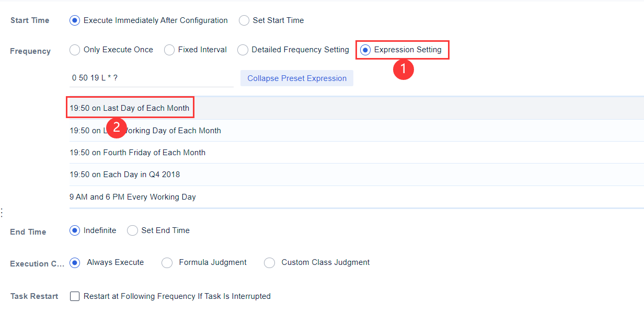644x325 pixels.
Task: Select the Indefinite end time option
Action: 74,230
